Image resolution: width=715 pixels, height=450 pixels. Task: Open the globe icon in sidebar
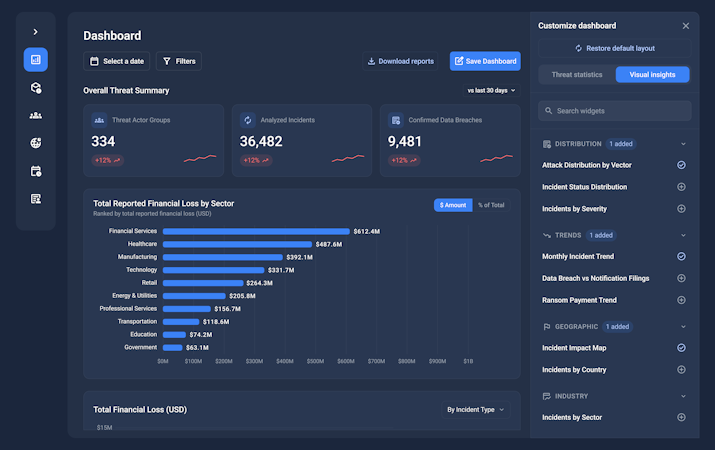[36, 143]
